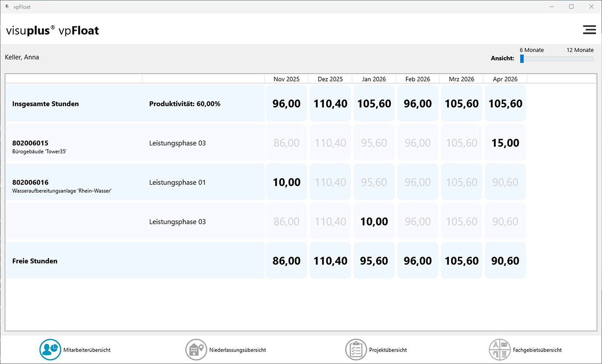Viewport: 602px width, 364px height.
Task: Click Freie Stunden Jan 2026 cell 95,60
Action: click(x=374, y=261)
